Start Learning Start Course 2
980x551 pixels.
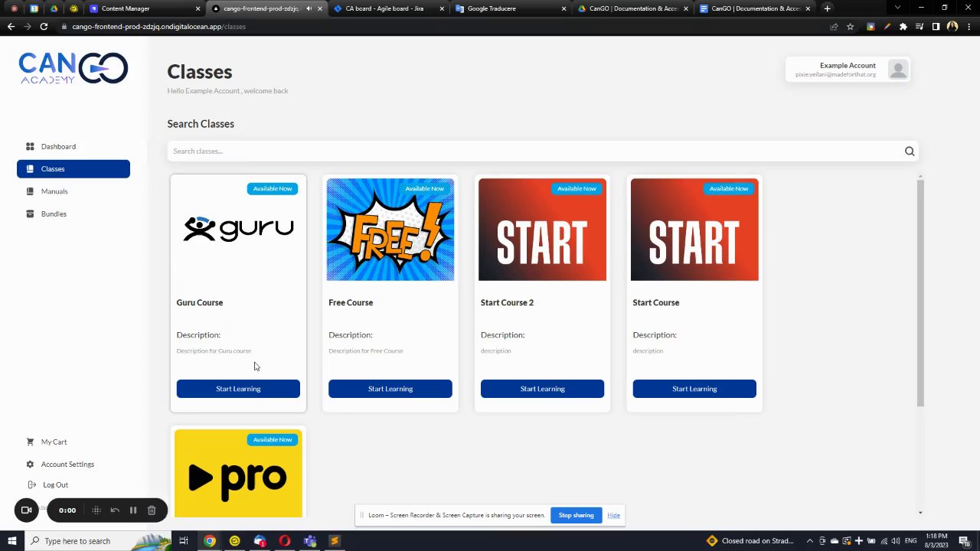[542, 389]
